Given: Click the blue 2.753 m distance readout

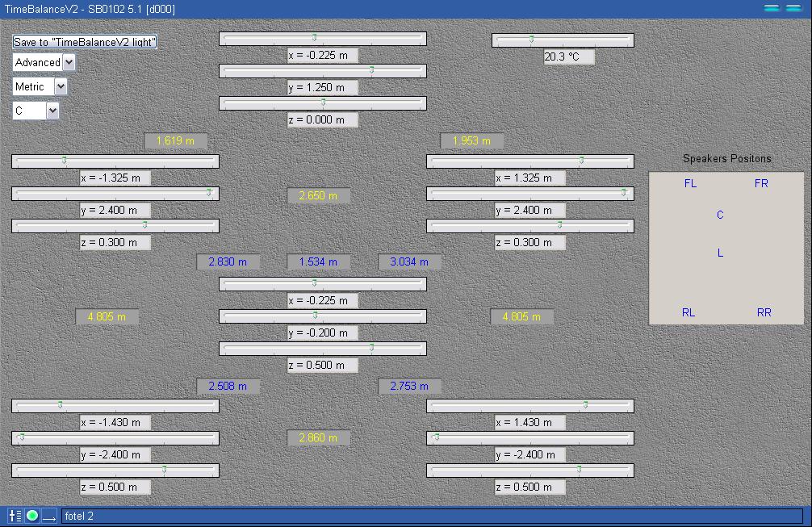Looking at the screenshot, I should [x=409, y=387].
